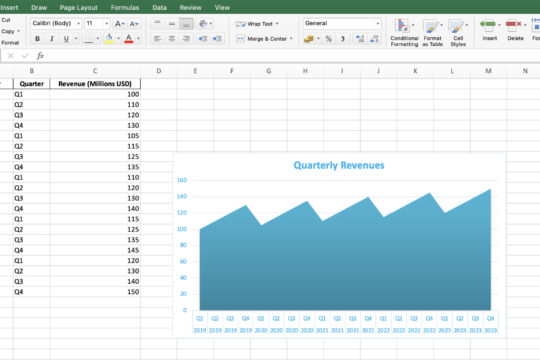Select cell with value 150
540x360 pixels.
95,292
